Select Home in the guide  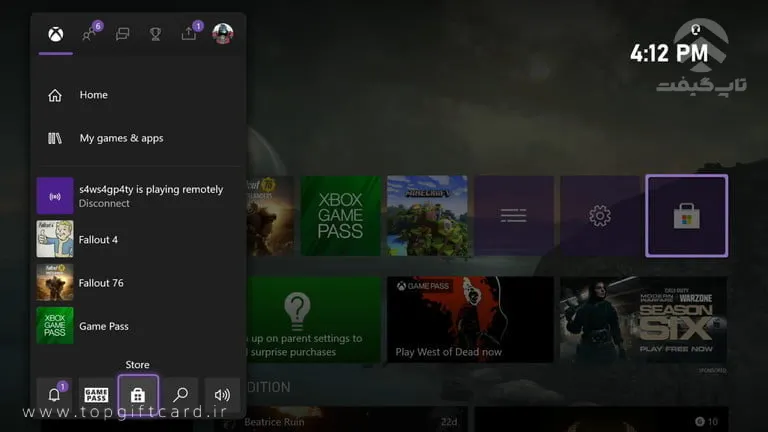click(x=93, y=95)
